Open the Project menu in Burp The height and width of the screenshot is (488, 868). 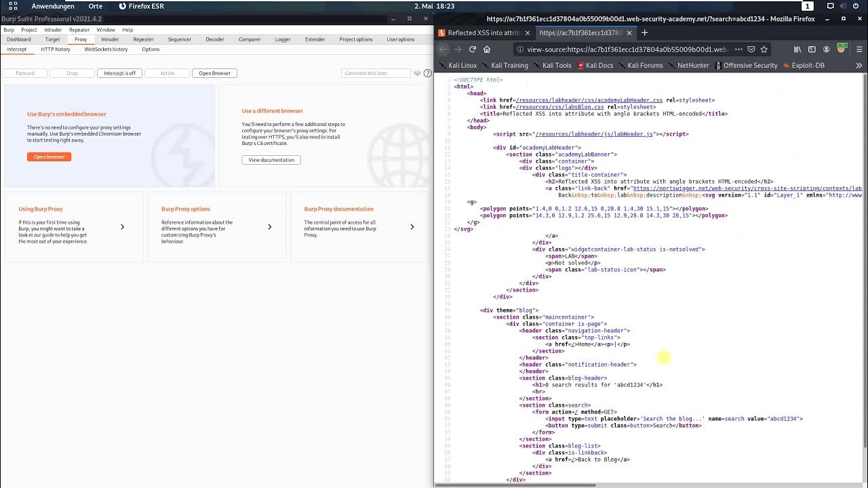point(29,30)
